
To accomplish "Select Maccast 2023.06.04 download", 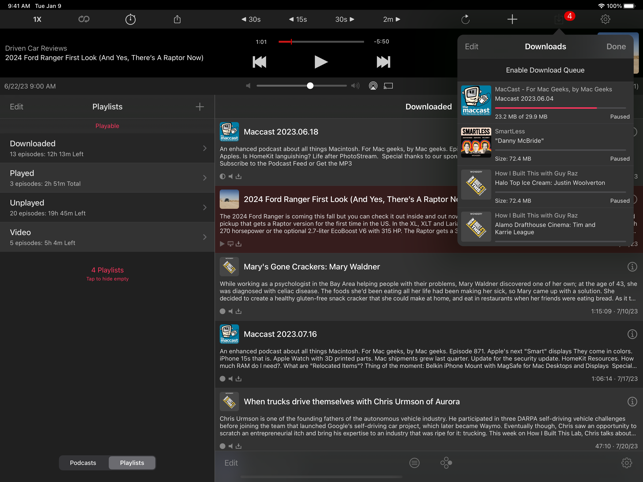I will pyautogui.click(x=545, y=102).
